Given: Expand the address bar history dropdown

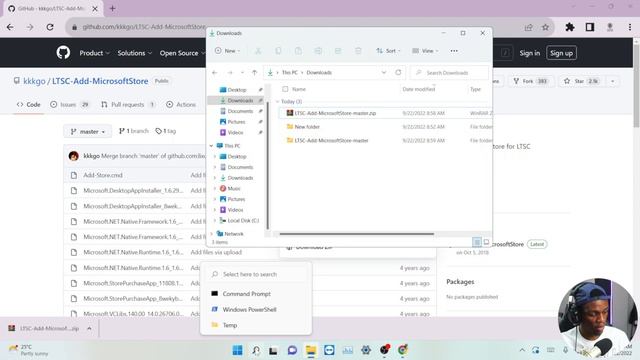Looking at the screenshot, I should (x=384, y=73).
